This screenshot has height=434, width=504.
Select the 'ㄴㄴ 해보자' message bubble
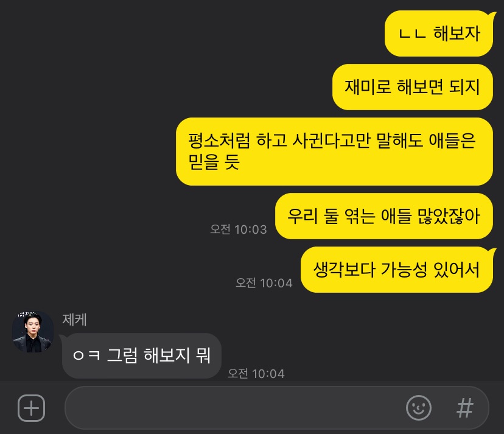click(x=439, y=33)
